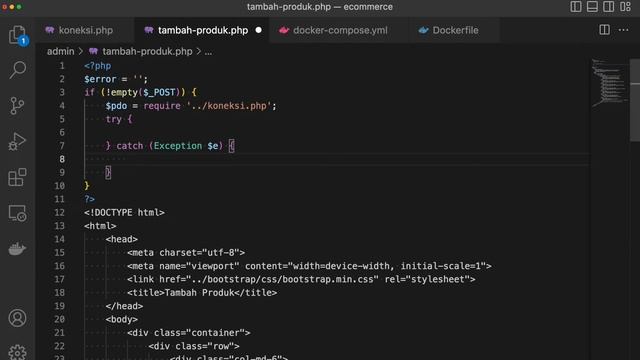Open the Remote Explorer view
This screenshot has width=640, height=360.
point(17,213)
